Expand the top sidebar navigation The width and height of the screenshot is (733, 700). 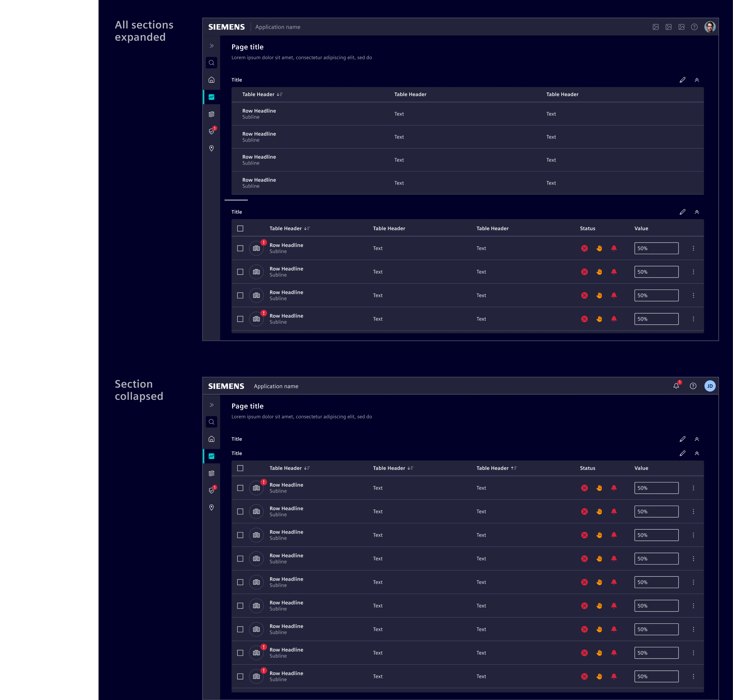pyautogui.click(x=211, y=45)
